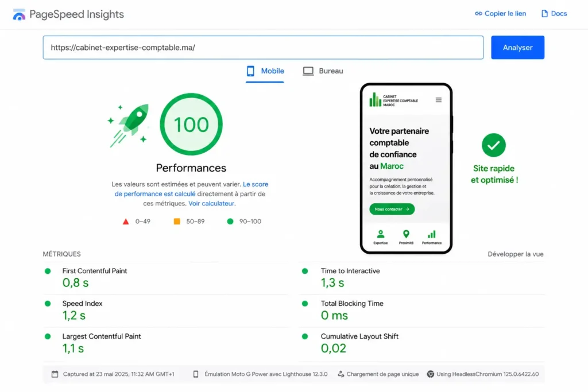Click the icon beside Chargement de page unique

[x=341, y=374]
